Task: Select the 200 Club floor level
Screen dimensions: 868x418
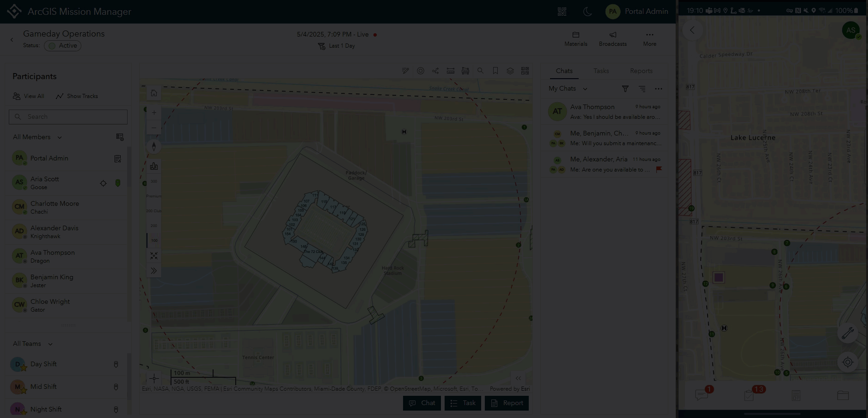Action: click(154, 211)
